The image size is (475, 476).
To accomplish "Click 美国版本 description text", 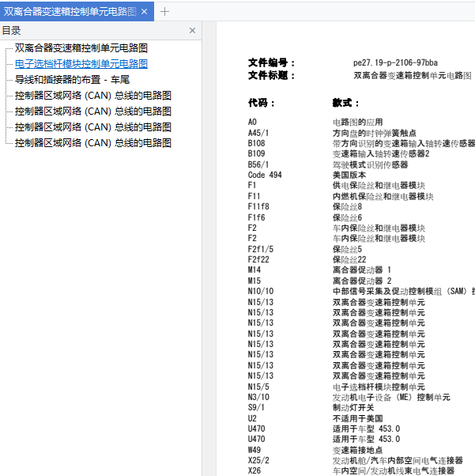I will pyautogui.click(x=349, y=175).
